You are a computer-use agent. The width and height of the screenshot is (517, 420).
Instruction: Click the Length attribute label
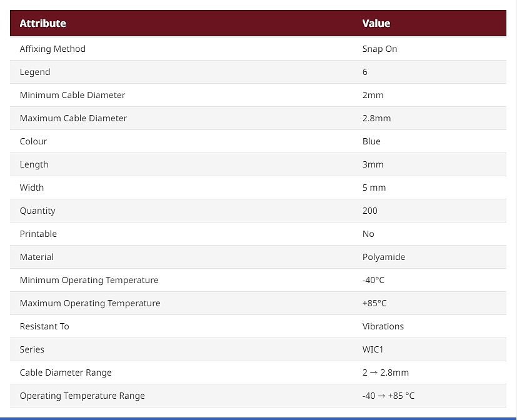tap(34, 164)
